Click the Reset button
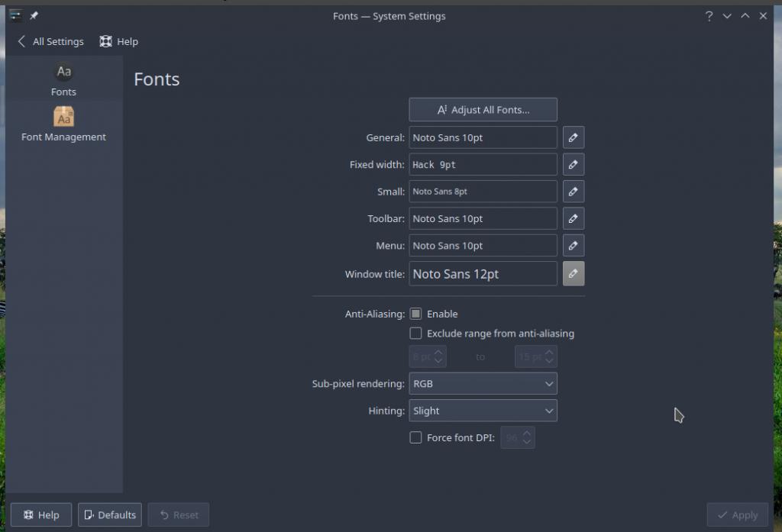 (x=179, y=514)
